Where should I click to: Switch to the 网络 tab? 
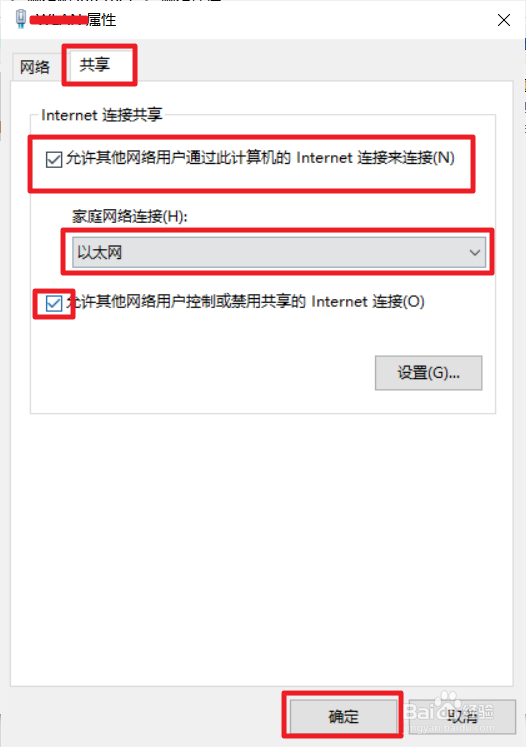pos(35,67)
